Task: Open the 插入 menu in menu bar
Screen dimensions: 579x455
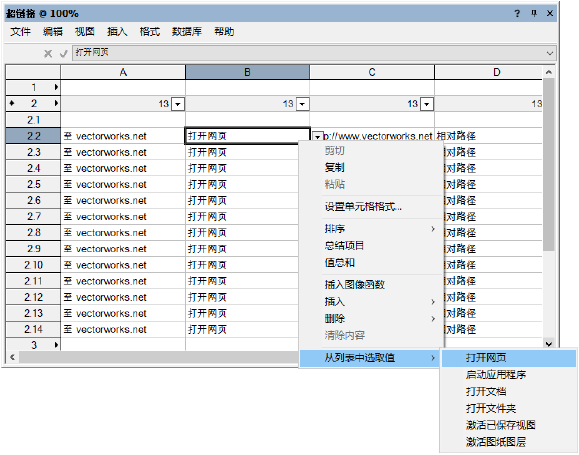Action: [x=117, y=32]
